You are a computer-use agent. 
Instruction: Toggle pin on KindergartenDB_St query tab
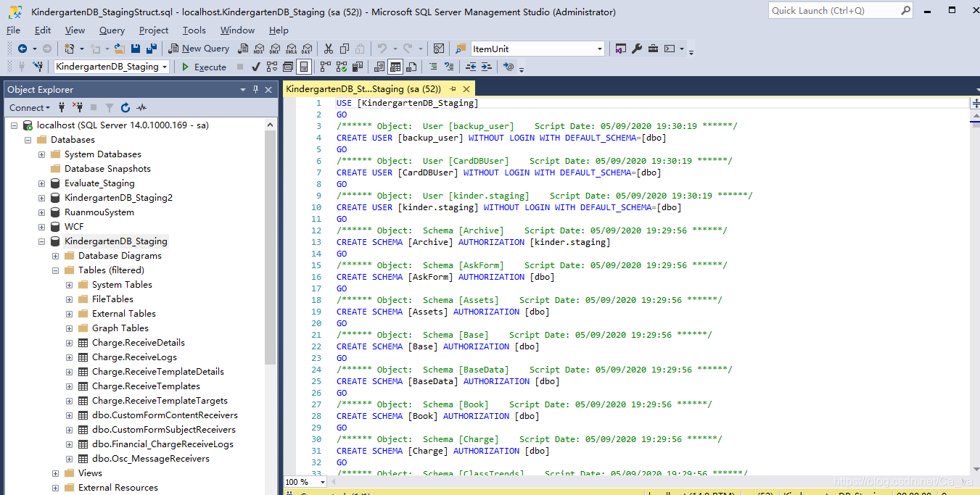[x=453, y=88]
